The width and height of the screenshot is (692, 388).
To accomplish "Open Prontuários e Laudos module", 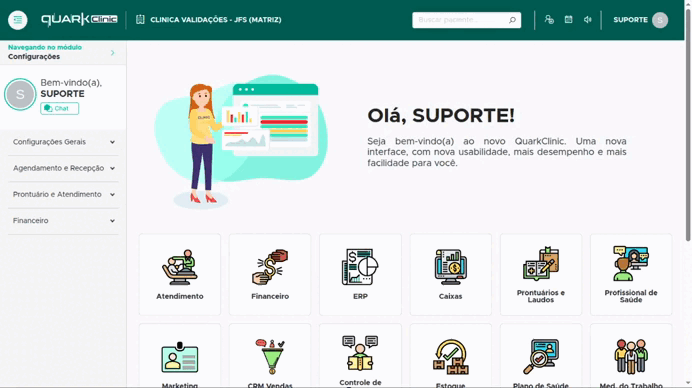I will [541, 275].
